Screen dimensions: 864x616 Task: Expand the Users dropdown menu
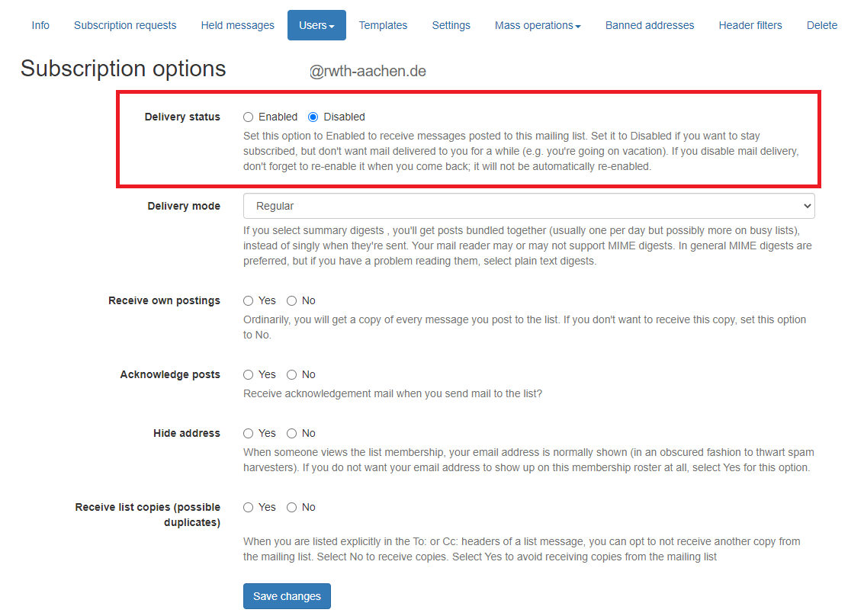316,25
